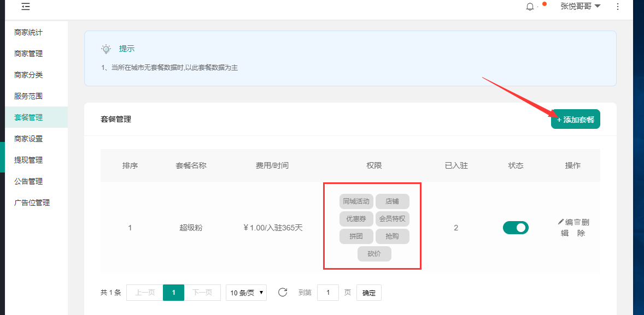Click the 拼团 permission tag
644x315 pixels.
tap(356, 236)
